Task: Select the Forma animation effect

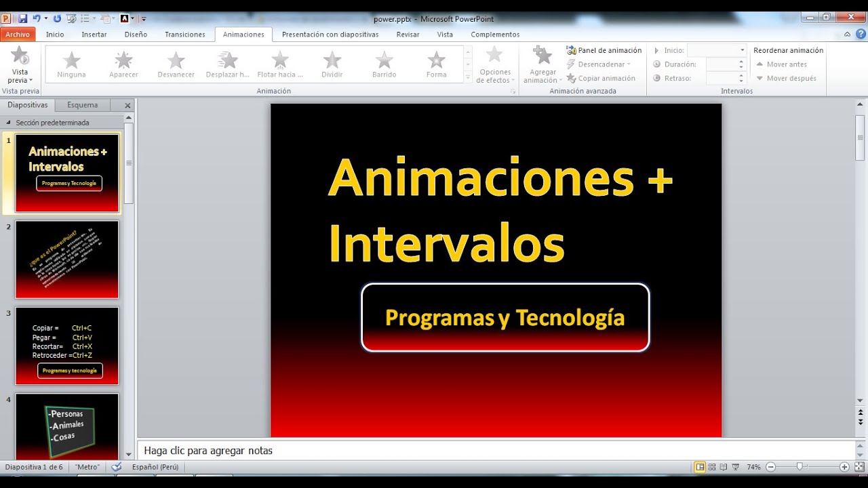Action: 437,64
